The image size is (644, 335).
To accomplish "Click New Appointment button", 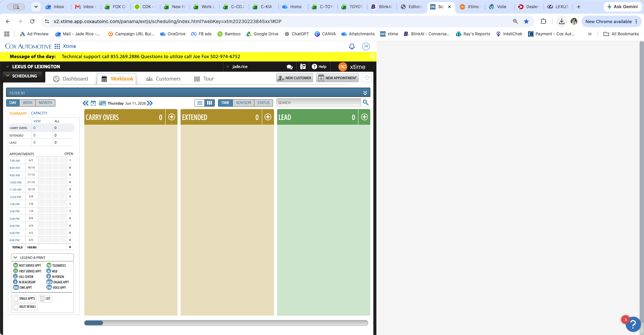I will click(337, 78).
